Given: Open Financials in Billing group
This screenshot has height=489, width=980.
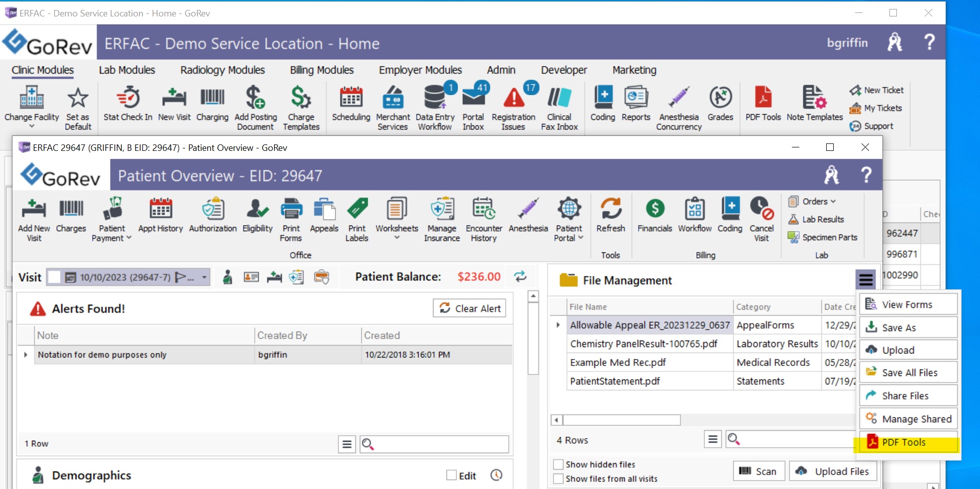Looking at the screenshot, I should pyautogui.click(x=654, y=215).
